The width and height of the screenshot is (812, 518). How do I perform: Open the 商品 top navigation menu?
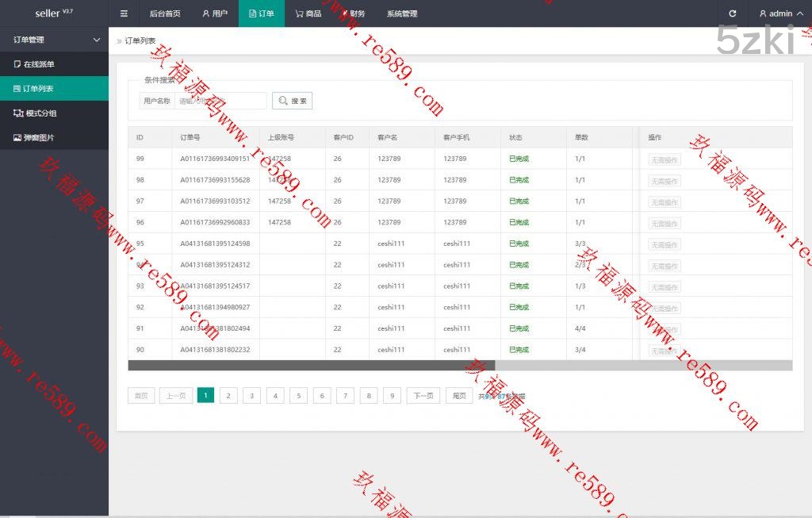308,13
